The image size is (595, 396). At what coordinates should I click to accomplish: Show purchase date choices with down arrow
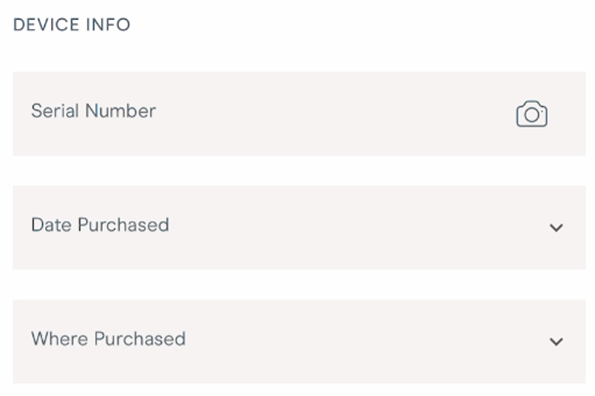click(x=556, y=228)
